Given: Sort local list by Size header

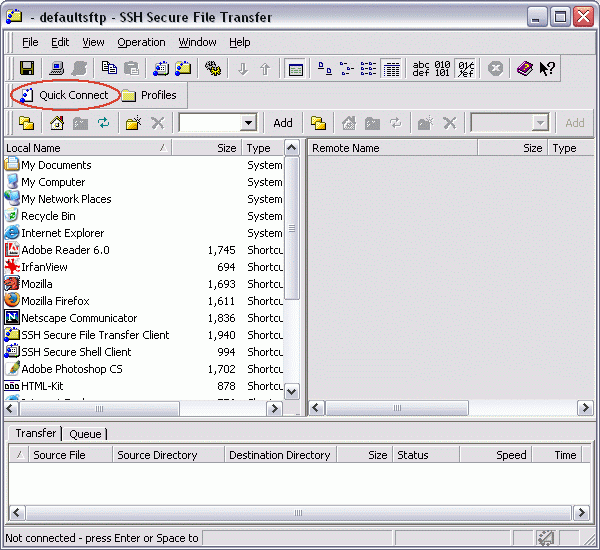Looking at the screenshot, I should tap(207, 148).
